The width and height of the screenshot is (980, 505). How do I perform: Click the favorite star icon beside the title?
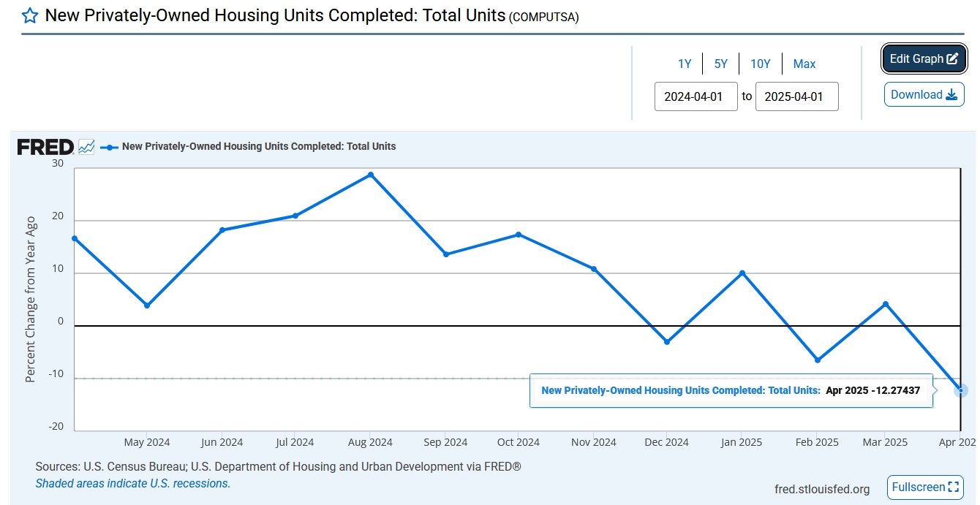point(30,16)
